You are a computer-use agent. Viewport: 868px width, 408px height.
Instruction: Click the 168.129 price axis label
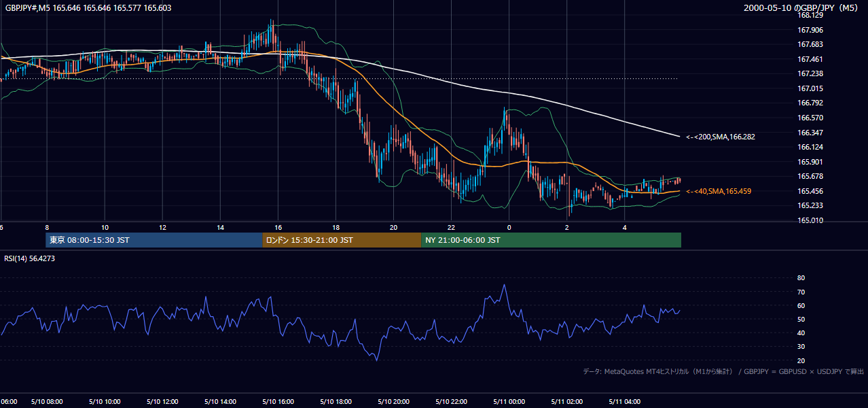point(810,15)
